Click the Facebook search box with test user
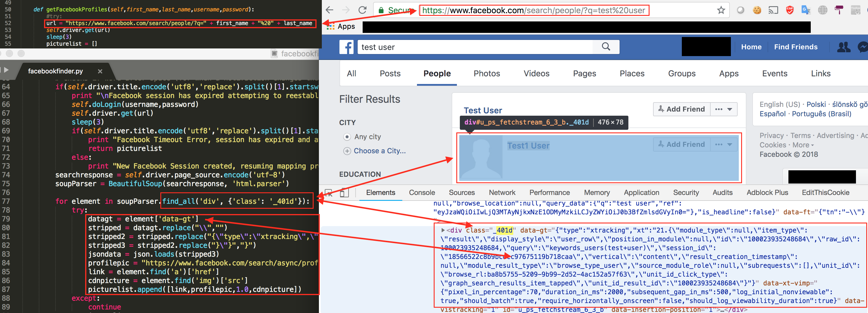Screen dimensions: 868x313 pyautogui.click(x=475, y=47)
